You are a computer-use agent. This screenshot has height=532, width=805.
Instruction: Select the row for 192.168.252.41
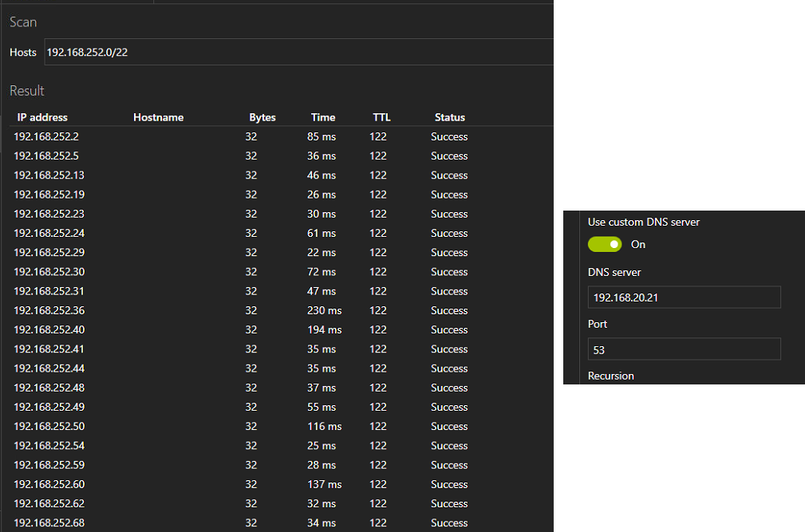[x=281, y=349]
